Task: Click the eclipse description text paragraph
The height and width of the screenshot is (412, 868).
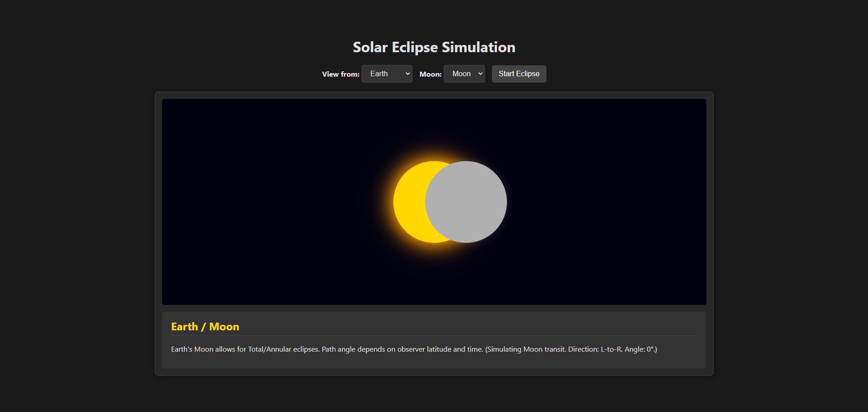Action: pyautogui.click(x=413, y=349)
